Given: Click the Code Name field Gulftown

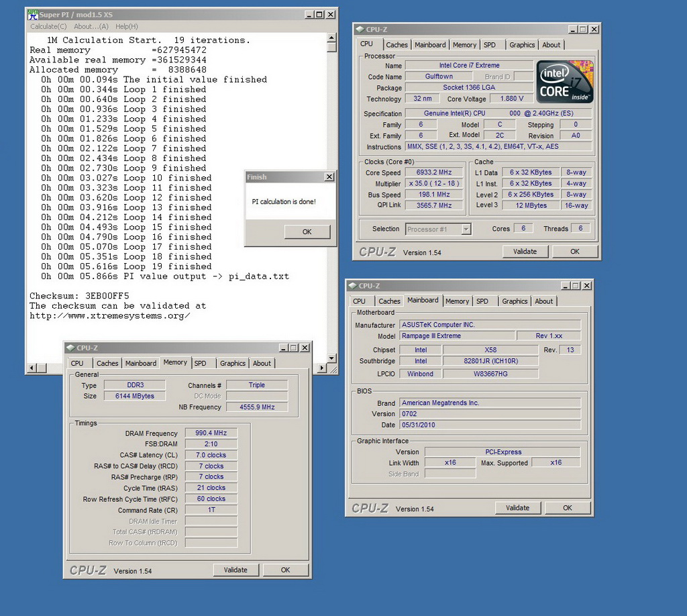Looking at the screenshot, I should click(x=439, y=76).
